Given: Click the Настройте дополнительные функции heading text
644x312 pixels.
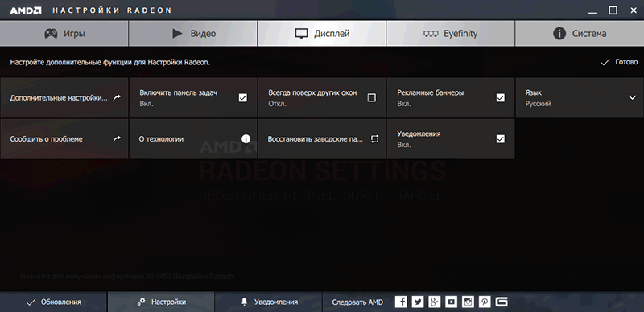Looking at the screenshot, I should click(110, 63).
